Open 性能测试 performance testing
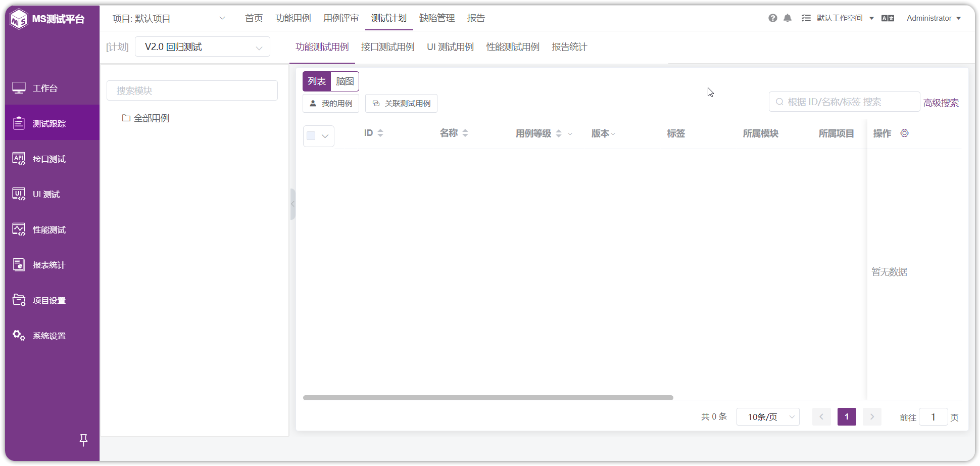Viewport: 980px width, 466px height. 52,229
